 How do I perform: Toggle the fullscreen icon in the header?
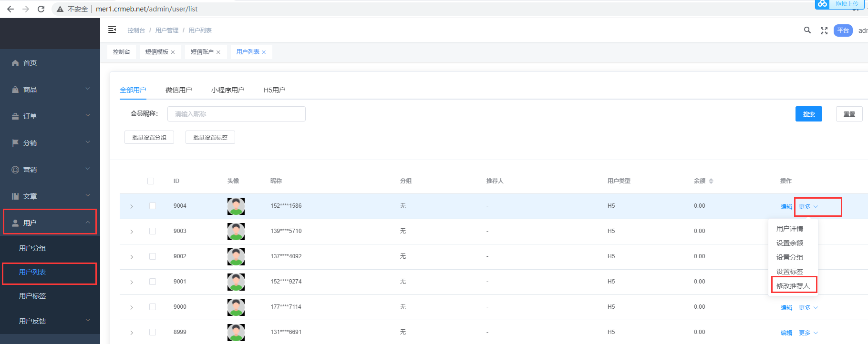[x=824, y=30]
